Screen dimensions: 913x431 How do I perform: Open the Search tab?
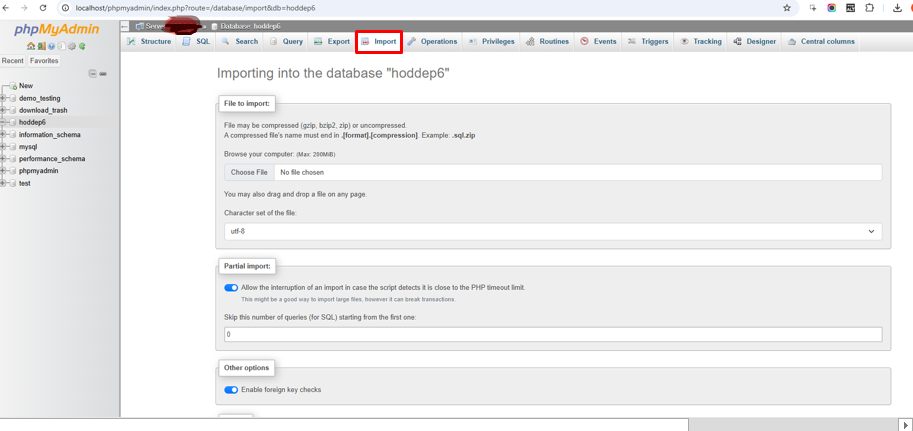click(x=239, y=41)
